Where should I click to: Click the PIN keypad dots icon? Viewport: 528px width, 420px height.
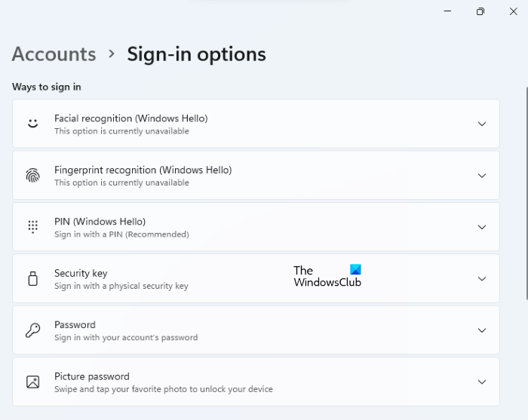32,227
